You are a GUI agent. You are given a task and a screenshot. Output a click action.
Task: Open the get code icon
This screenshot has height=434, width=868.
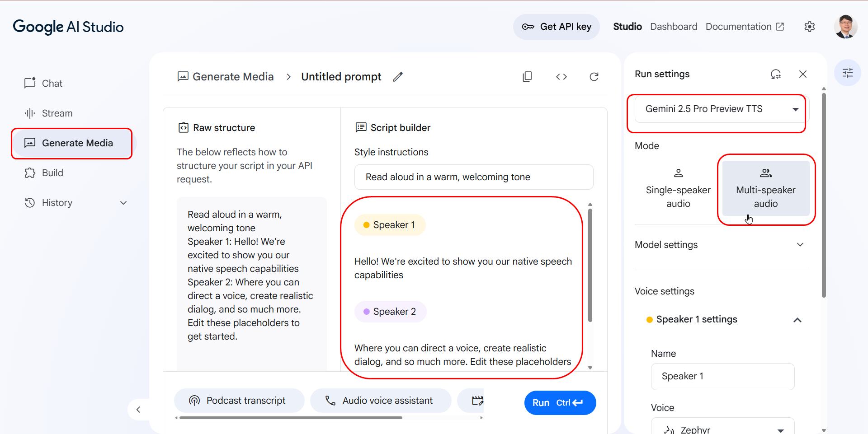click(561, 77)
